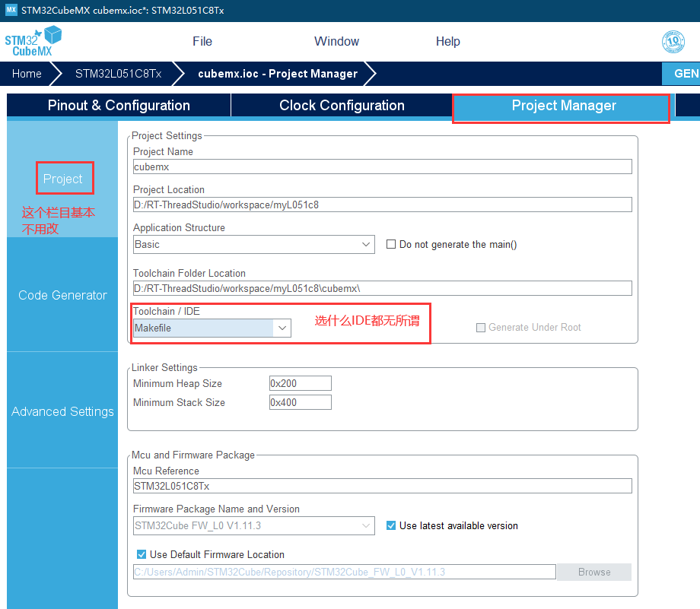Screen dimensions: 700x609
Task: Click the firmware repository path field
Action: [x=344, y=572]
